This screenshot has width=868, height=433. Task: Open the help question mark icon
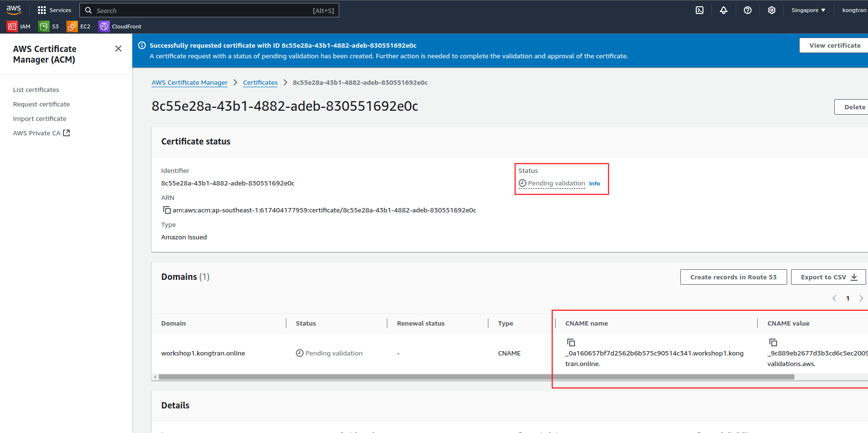[x=748, y=10]
